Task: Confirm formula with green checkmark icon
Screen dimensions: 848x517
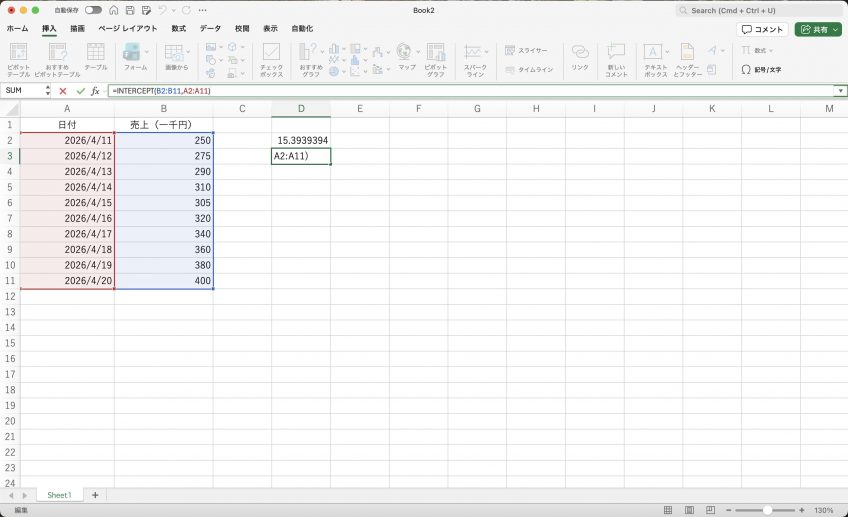Action: (x=81, y=91)
